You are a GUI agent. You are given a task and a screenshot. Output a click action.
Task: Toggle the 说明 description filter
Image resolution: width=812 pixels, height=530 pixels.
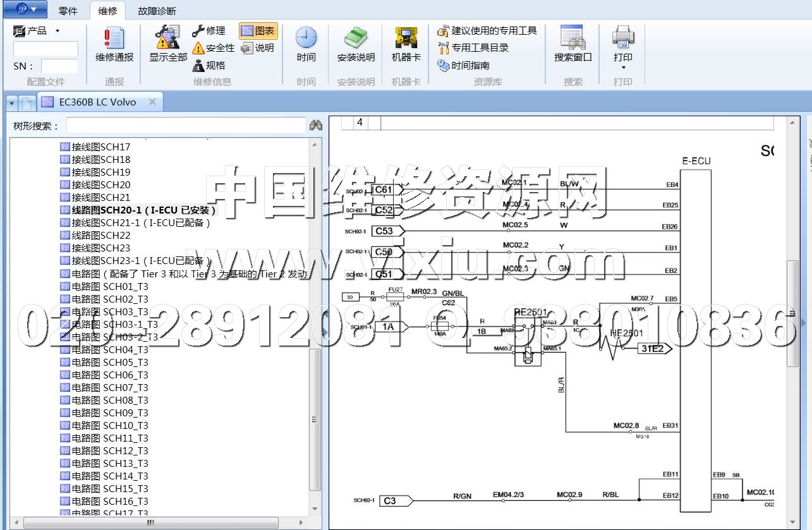258,48
